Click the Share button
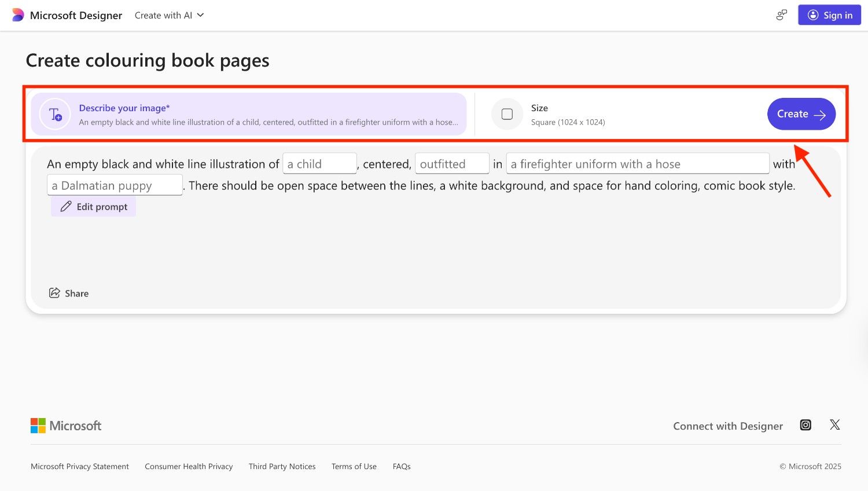Screen dimensions: 868x491 click(x=69, y=293)
